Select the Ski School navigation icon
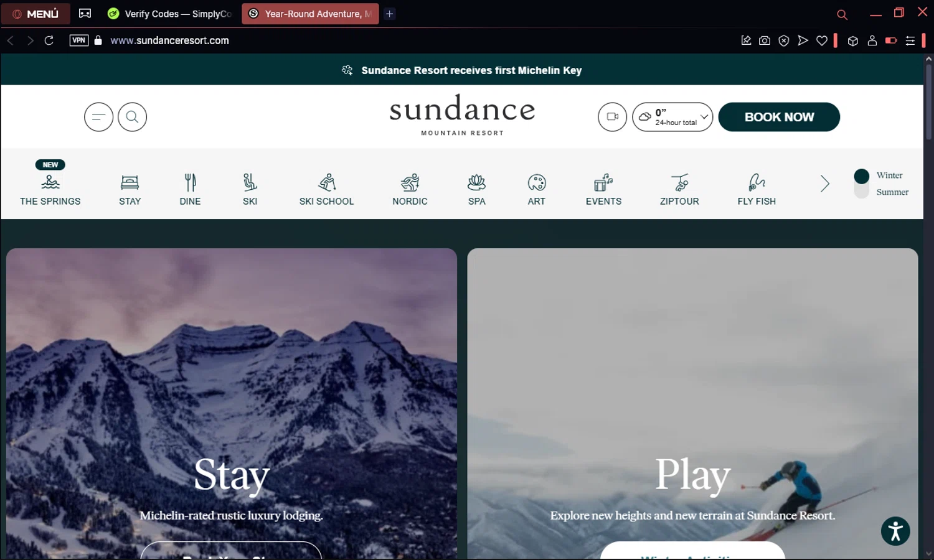This screenshot has height=560, width=934. pyautogui.click(x=327, y=182)
